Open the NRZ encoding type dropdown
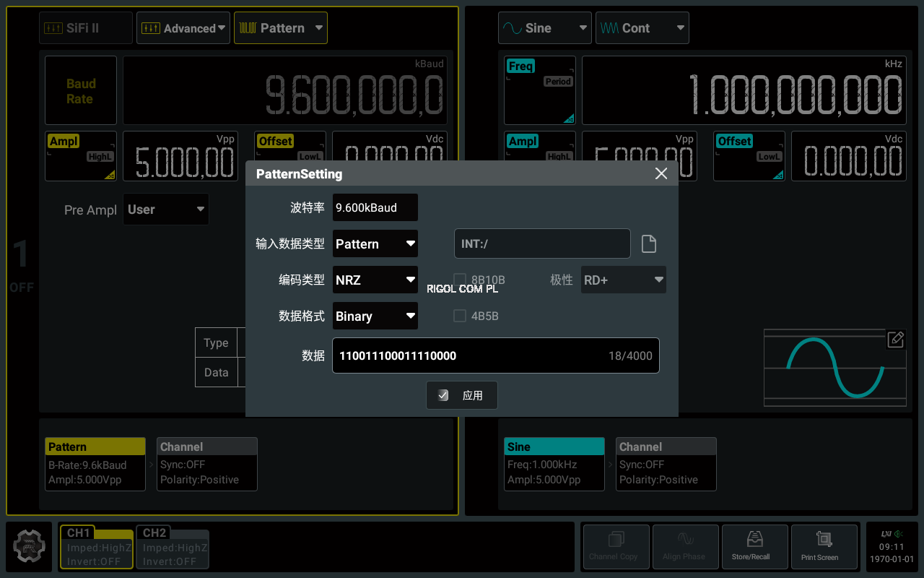924x578 pixels. [x=375, y=280]
